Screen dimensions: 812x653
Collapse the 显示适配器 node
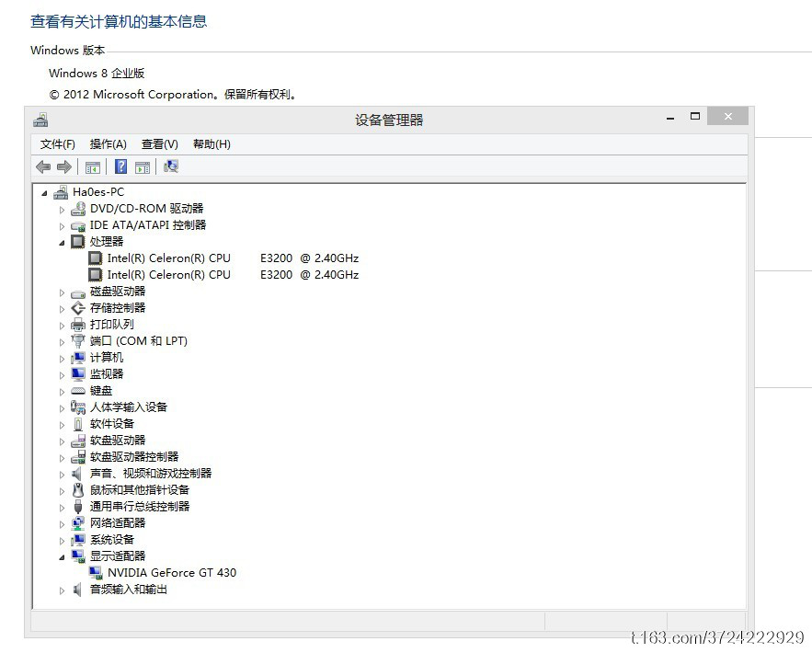coord(62,557)
